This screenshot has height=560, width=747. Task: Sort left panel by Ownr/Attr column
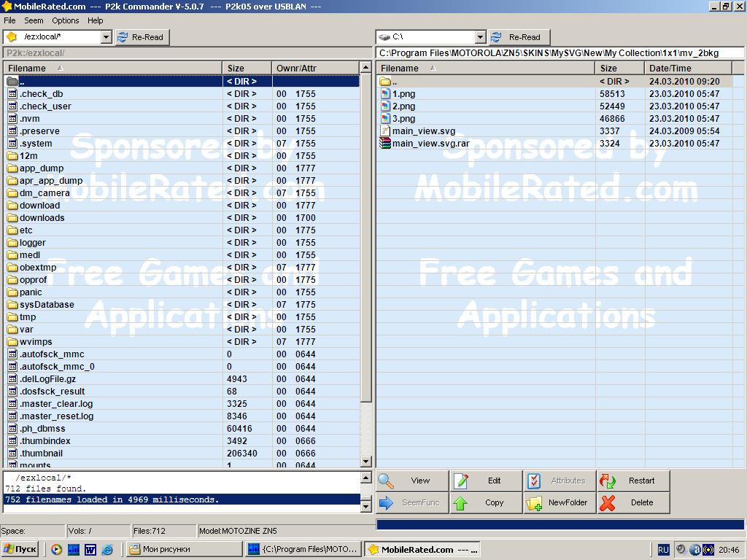tap(315, 68)
